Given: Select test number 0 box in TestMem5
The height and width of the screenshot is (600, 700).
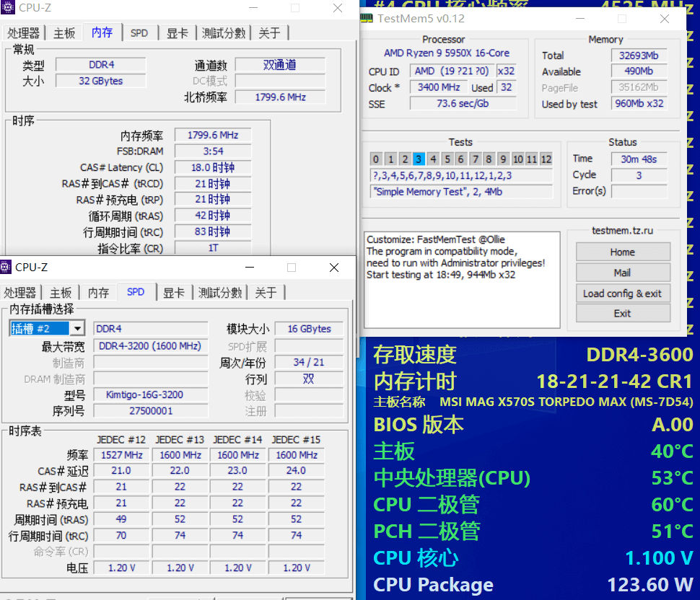Looking at the screenshot, I should pos(376,159).
